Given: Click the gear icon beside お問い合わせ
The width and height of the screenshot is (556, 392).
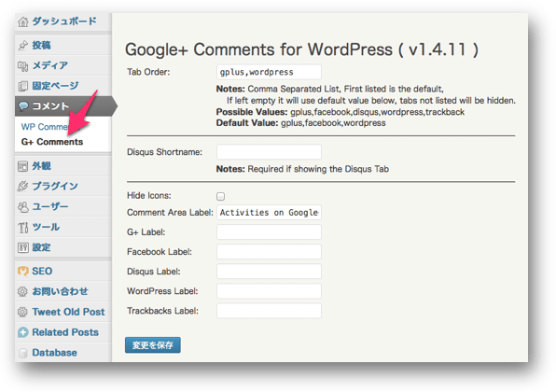Looking at the screenshot, I should (22, 291).
